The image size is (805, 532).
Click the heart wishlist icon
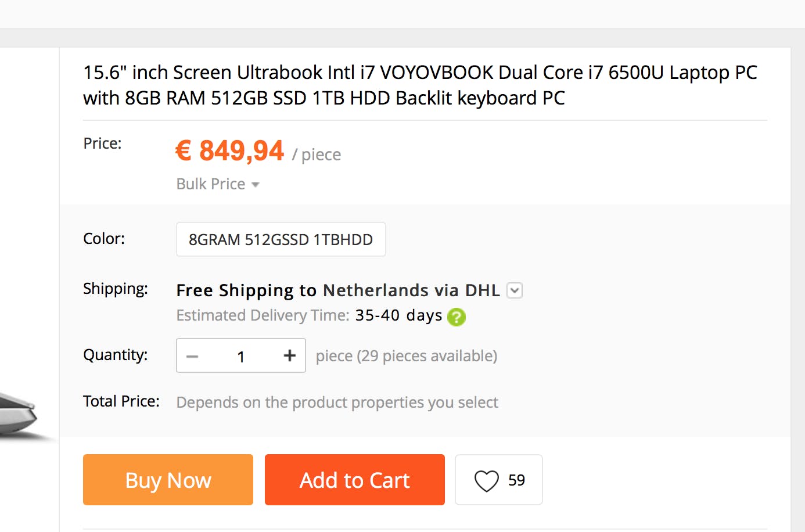(486, 481)
